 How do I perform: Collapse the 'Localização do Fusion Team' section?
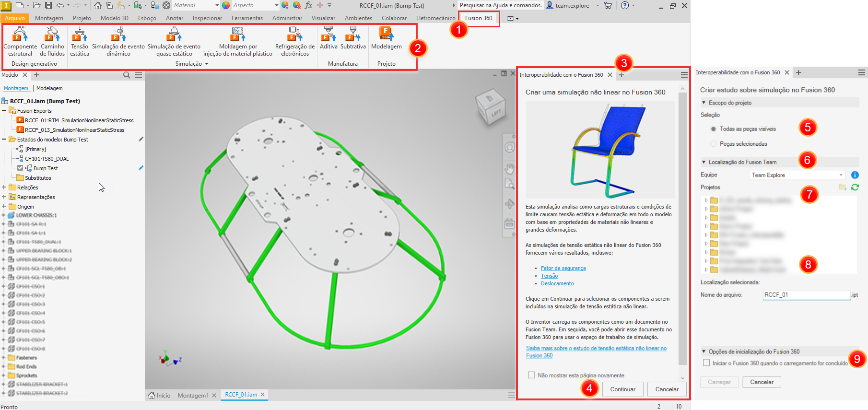coord(704,162)
